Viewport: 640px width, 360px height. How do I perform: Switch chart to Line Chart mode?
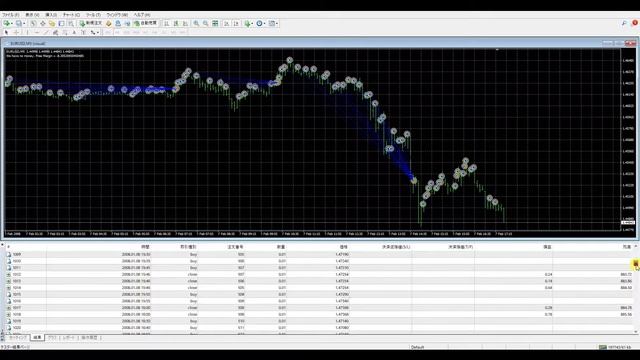185,23
